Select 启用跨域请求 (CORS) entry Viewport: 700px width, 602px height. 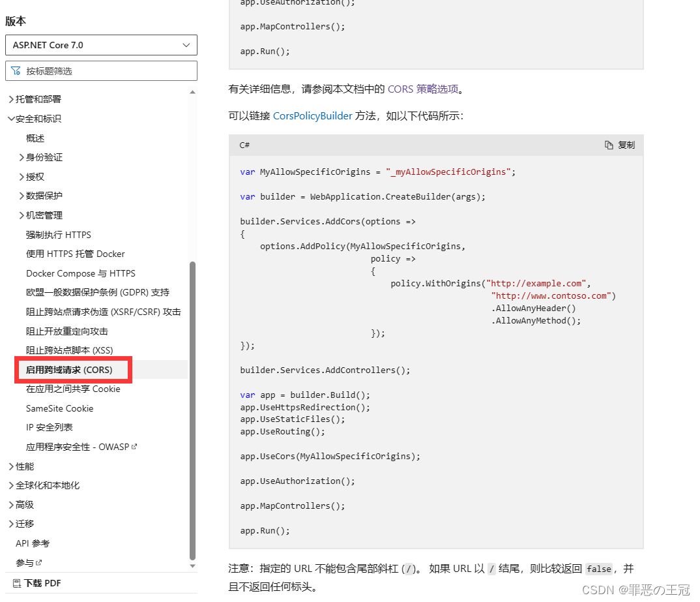[69, 370]
